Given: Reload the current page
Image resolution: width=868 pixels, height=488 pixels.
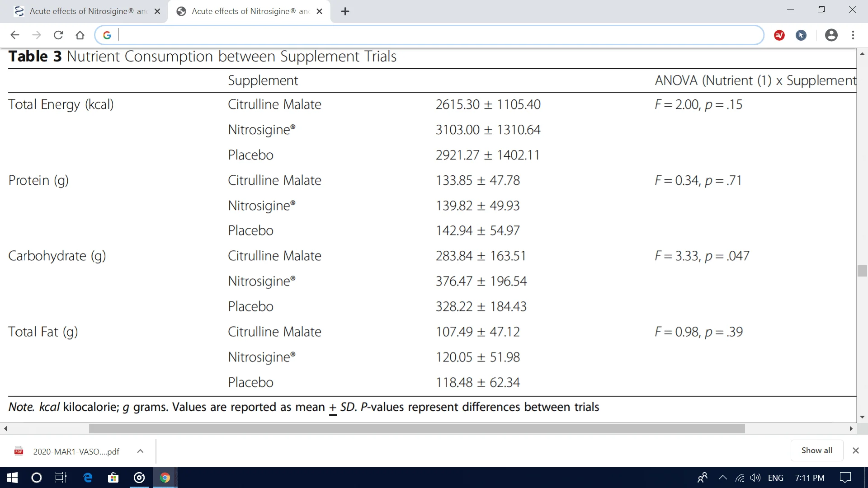Looking at the screenshot, I should pos(58,35).
